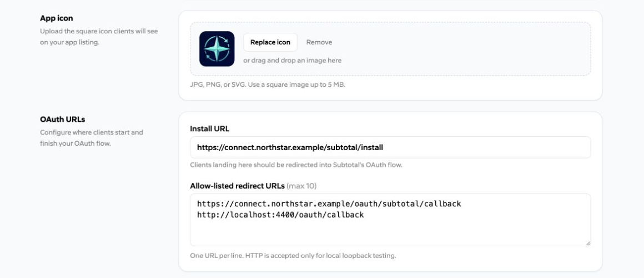Click the 'or drag and drop an image here' text
The height and width of the screenshot is (278, 644).
point(293,61)
